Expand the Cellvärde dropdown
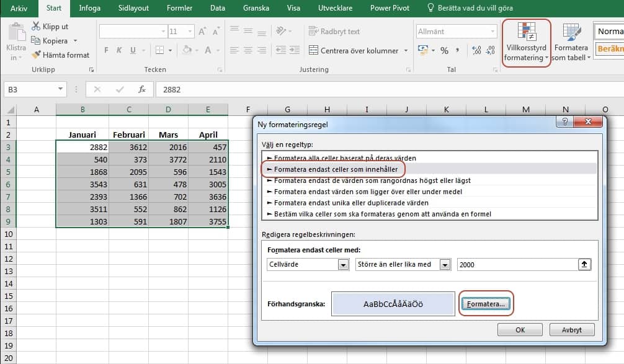 coord(343,265)
